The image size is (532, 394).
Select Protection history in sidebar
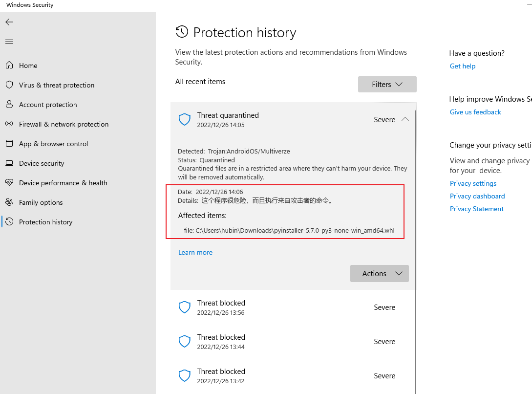pos(45,222)
